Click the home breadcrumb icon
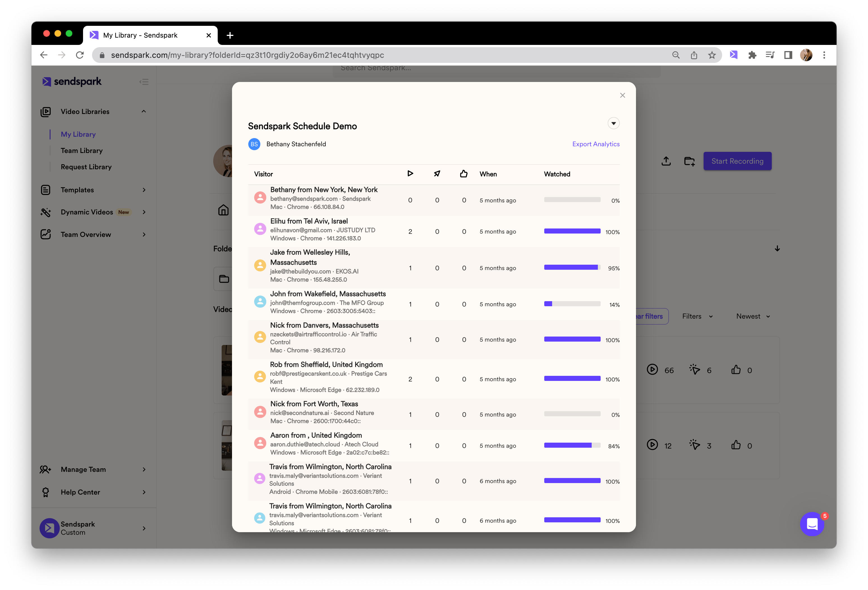Viewport: 868px width, 590px height. click(x=223, y=210)
